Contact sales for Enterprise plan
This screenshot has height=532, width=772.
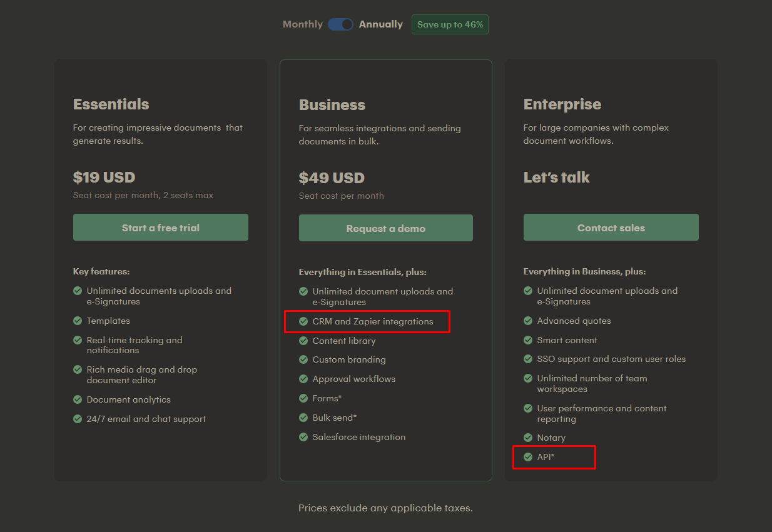tap(611, 228)
